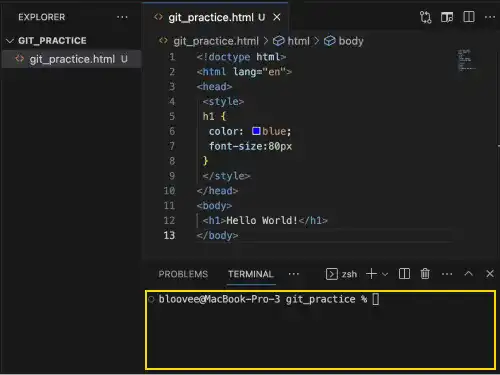Split the editor to the right
This screenshot has height=375, width=500.
coord(469,17)
